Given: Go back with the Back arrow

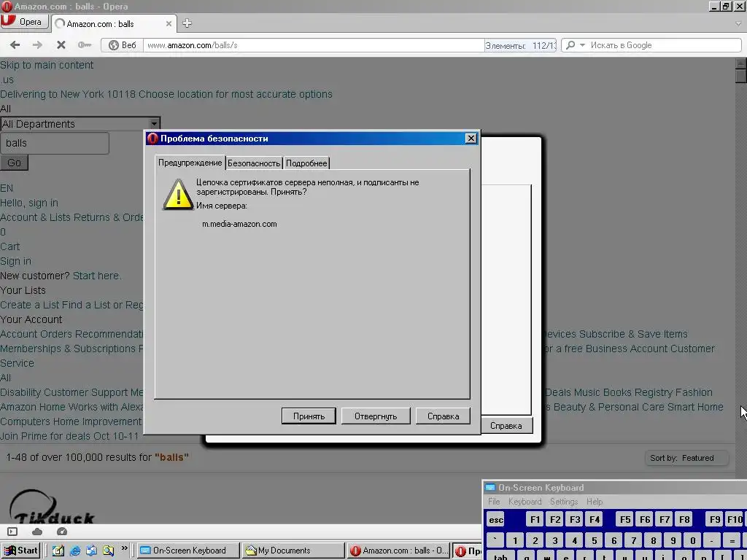Looking at the screenshot, I should click(x=15, y=44).
